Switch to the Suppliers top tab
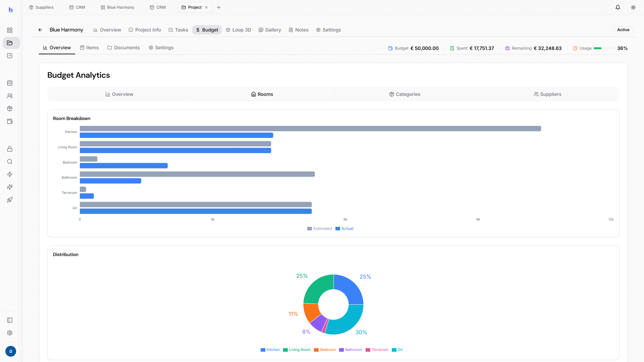The height and width of the screenshot is (362, 644). tap(41, 7)
